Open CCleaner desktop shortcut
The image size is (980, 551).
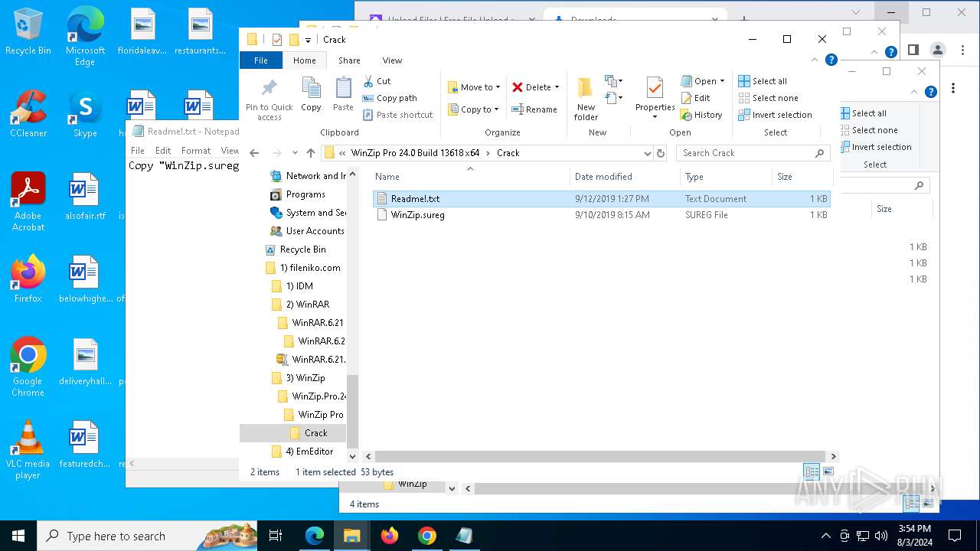tap(28, 113)
